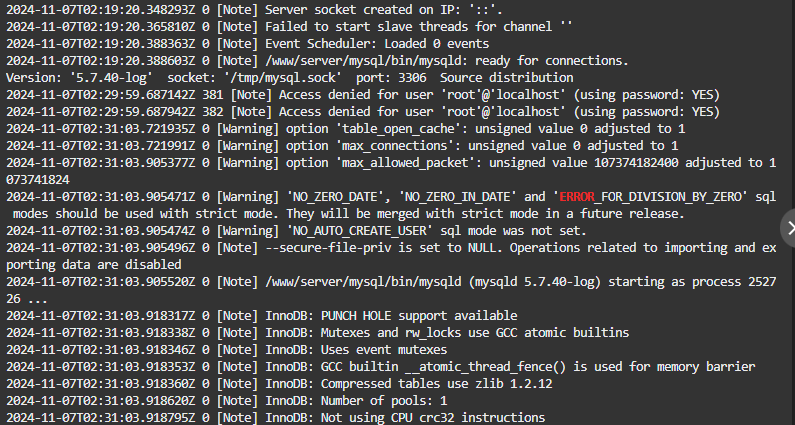Select the Access denied entry numbered 381
795x425 pixels.
point(362,94)
